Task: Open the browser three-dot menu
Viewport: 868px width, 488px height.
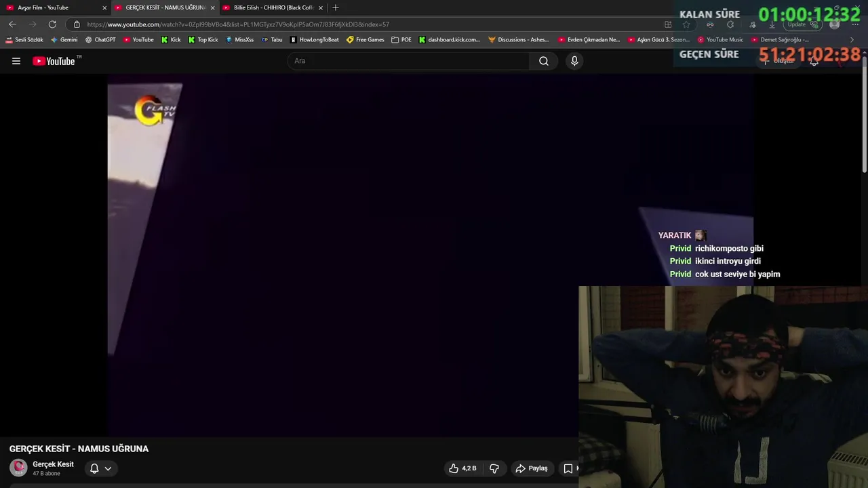Action: click(x=855, y=24)
